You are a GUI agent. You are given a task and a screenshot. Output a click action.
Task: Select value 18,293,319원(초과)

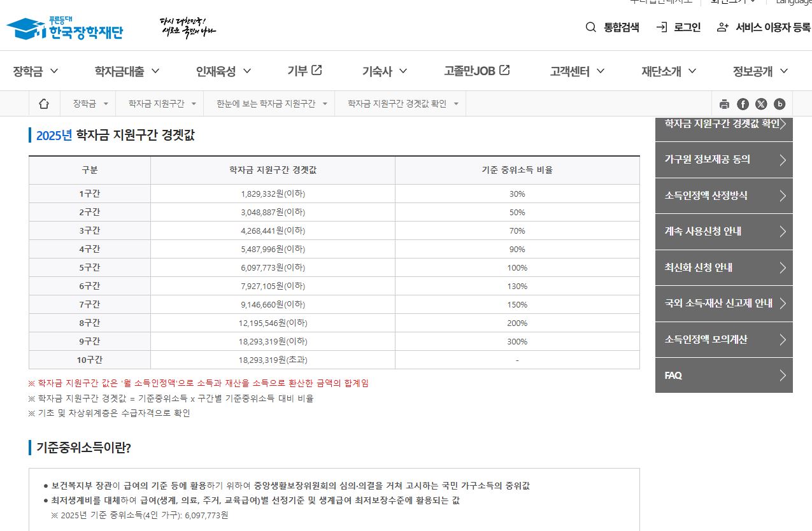[273, 360]
